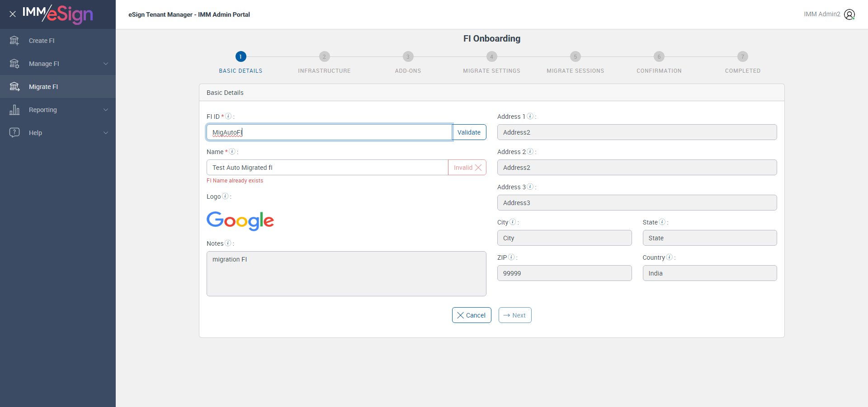Click the info icon beside Notes label
Screen dimensions: 868x407
pyautogui.click(x=228, y=243)
